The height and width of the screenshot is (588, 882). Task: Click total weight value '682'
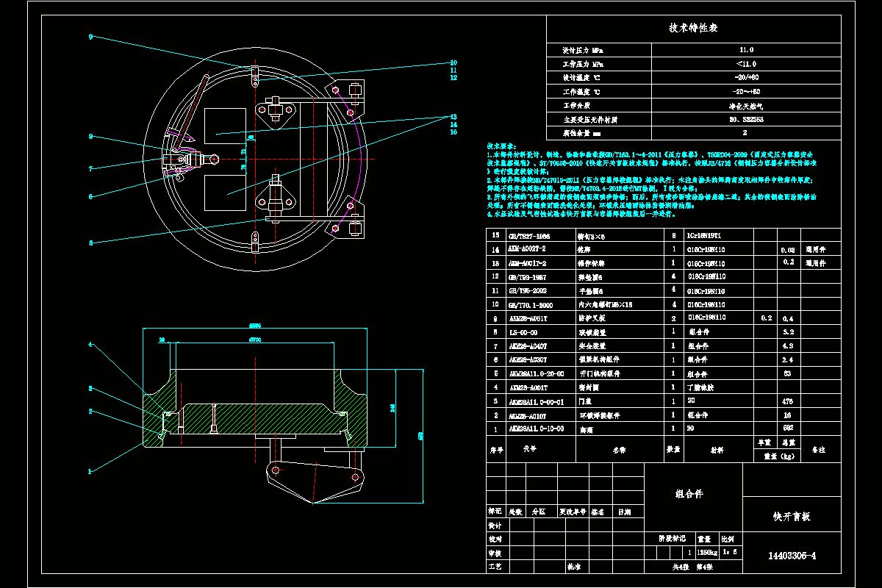789,429
